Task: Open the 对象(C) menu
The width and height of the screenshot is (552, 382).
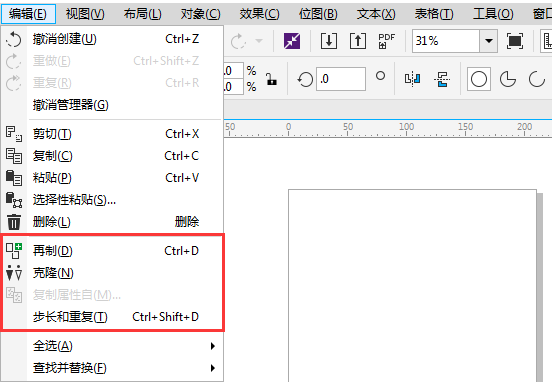Action: tap(200, 14)
